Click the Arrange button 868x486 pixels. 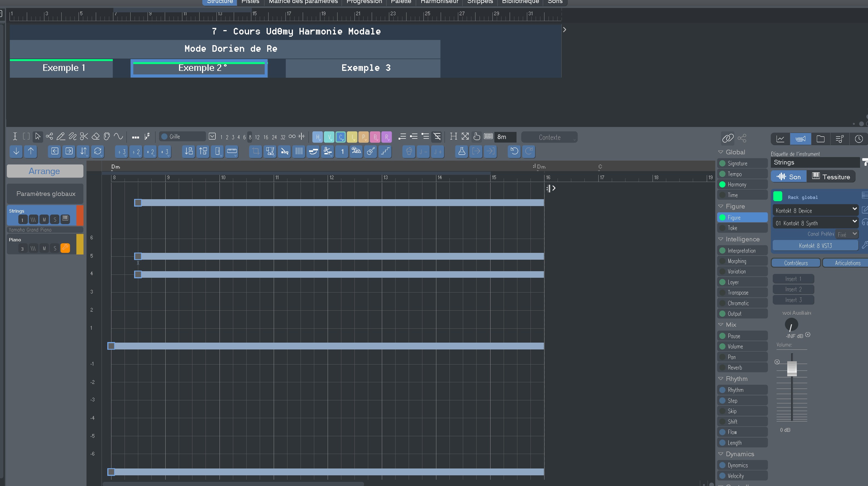click(x=44, y=171)
